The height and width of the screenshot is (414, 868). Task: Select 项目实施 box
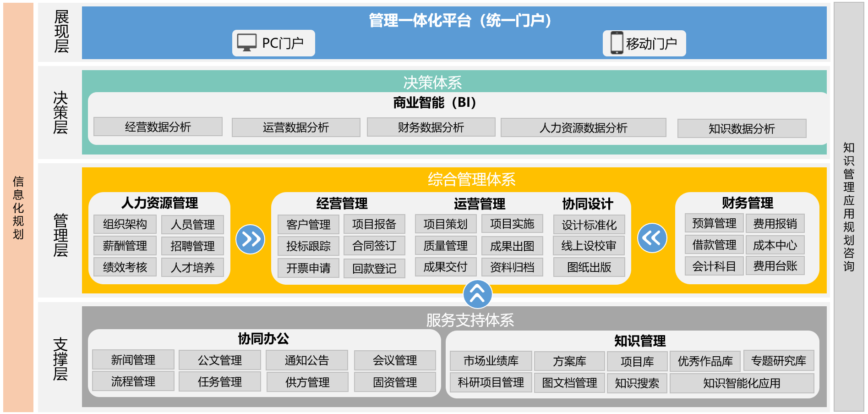[512, 224]
